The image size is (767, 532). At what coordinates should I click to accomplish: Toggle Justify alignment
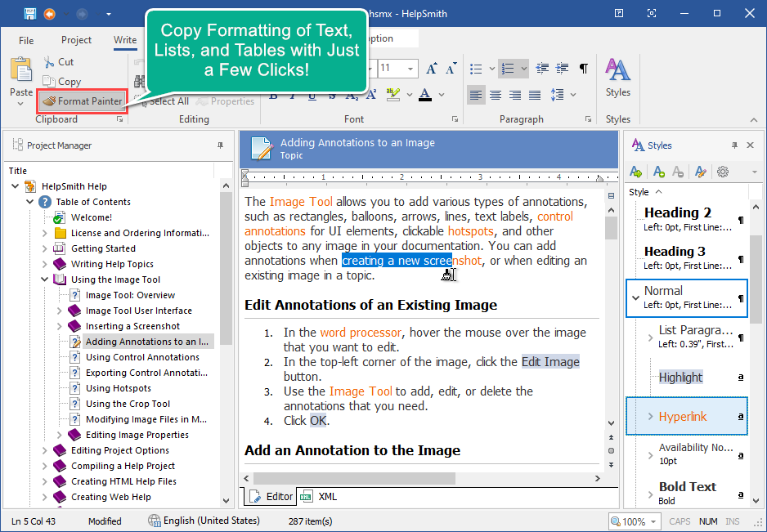pyautogui.click(x=535, y=95)
